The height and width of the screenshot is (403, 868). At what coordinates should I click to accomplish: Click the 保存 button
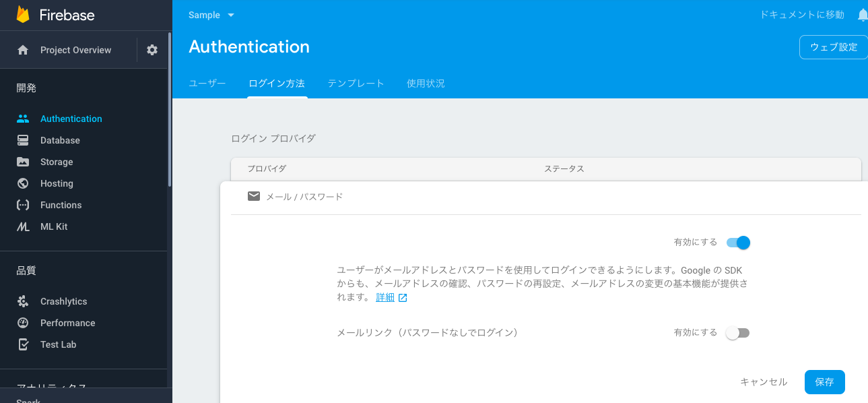[824, 382]
